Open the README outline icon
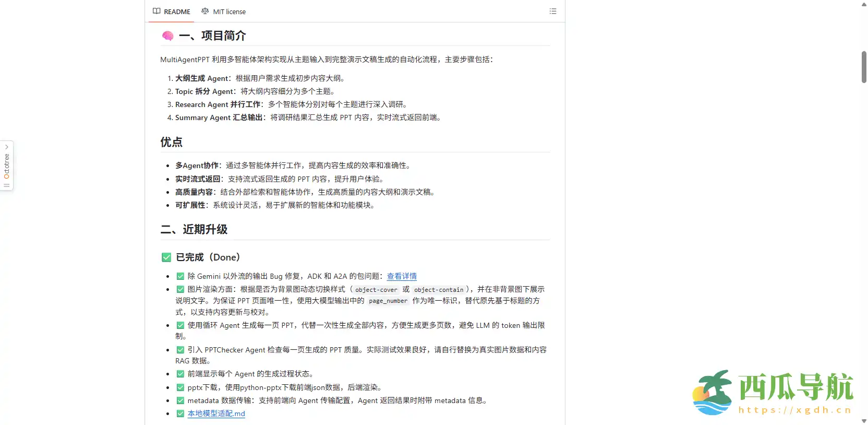868x425 pixels. point(553,11)
